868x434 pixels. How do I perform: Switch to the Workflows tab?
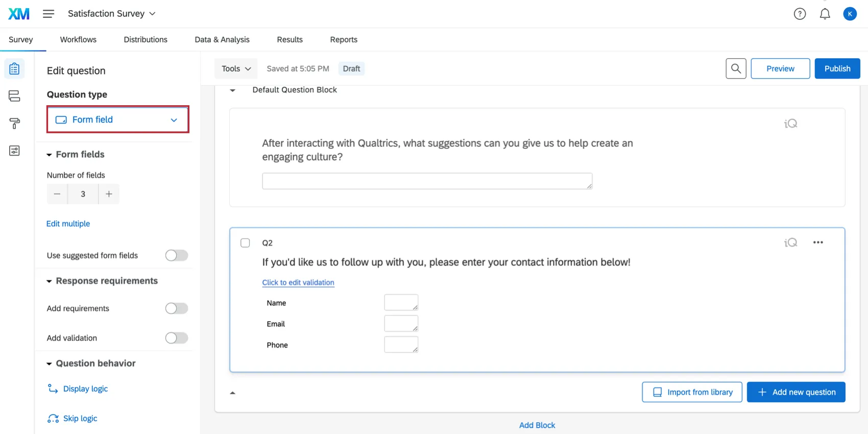pos(78,39)
